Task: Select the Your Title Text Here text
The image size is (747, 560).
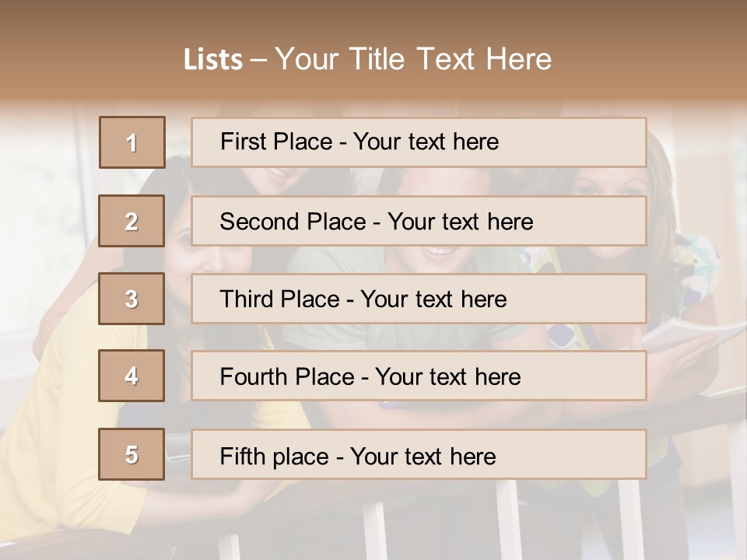Action: coord(413,60)
